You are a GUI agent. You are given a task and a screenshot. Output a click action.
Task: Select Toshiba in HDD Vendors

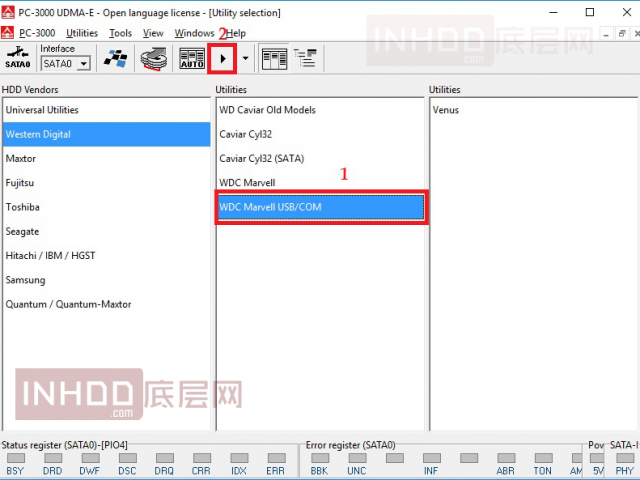click(106, 207)
